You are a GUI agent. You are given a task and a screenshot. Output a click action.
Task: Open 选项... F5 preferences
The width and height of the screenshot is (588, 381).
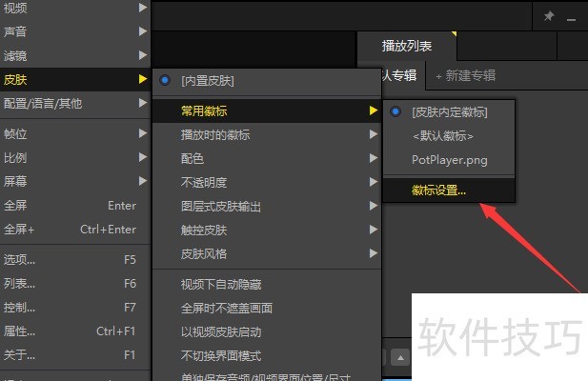75,260
